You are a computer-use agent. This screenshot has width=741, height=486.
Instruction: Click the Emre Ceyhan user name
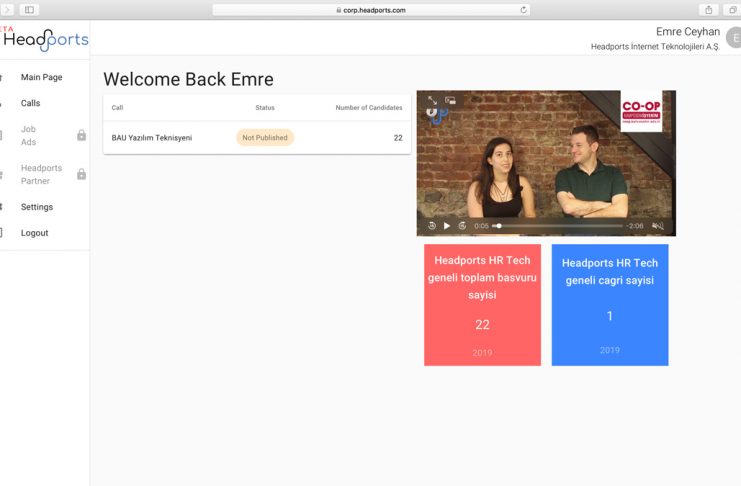click(x=688, y=32)
